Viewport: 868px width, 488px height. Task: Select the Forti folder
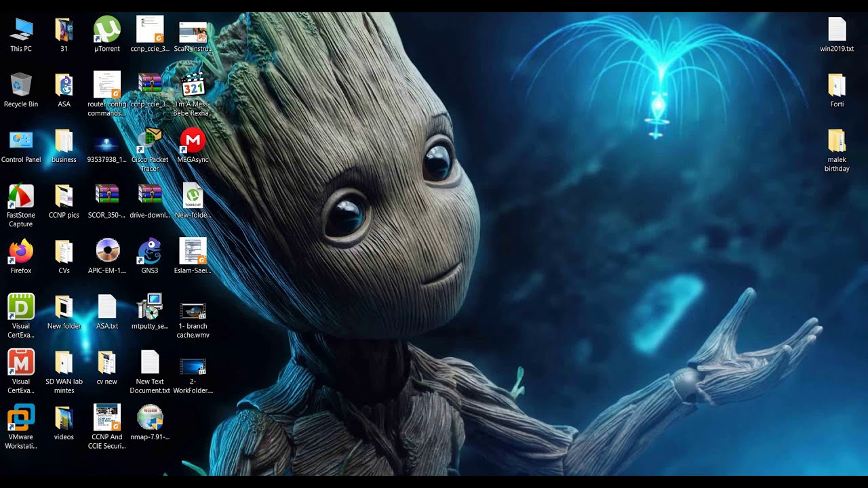[x=837, y=85]
